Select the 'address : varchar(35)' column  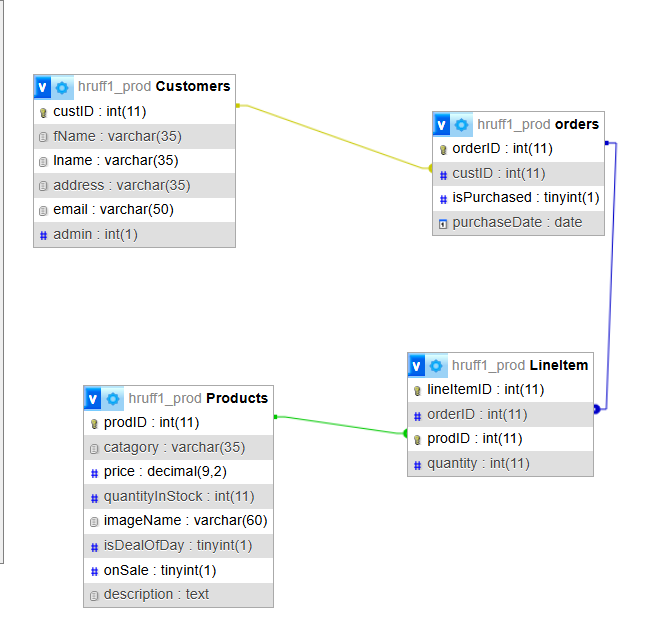134,185
